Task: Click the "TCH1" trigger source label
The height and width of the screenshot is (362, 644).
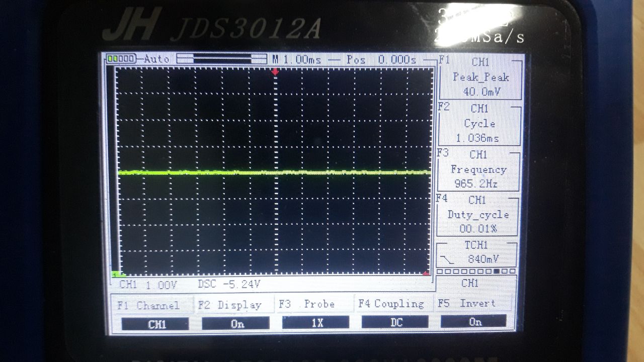Action: tap(476, 245)
